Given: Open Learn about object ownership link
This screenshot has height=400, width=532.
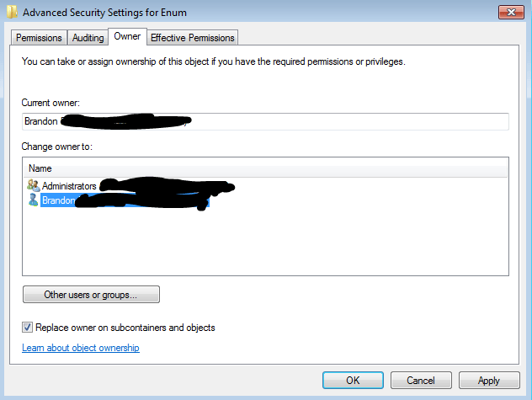Looking at the screenshot, I should click(x=81, y=348).
